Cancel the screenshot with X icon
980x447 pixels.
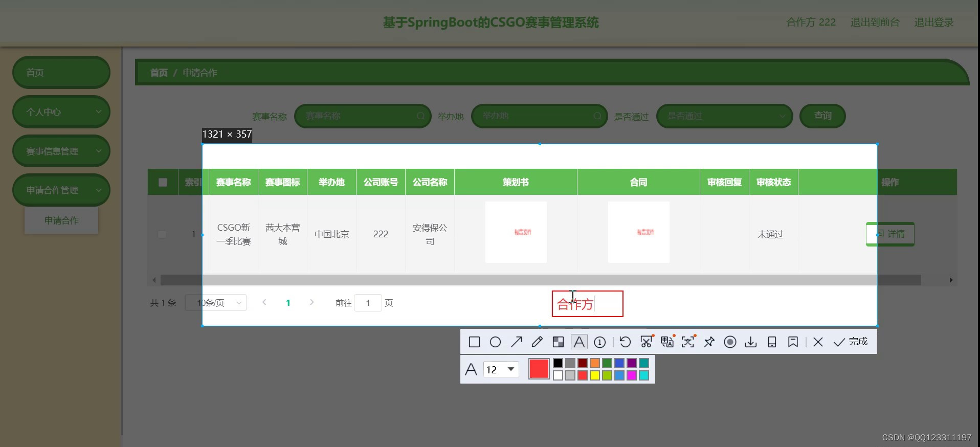click(x=818, y=342)
